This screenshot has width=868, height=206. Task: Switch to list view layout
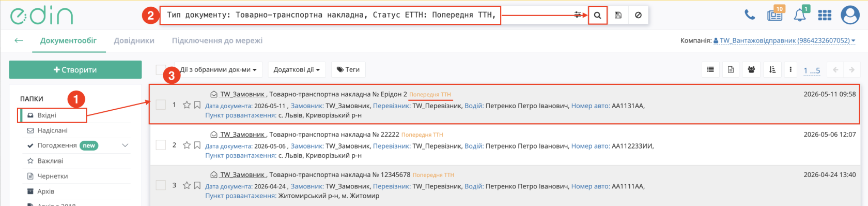710,69
